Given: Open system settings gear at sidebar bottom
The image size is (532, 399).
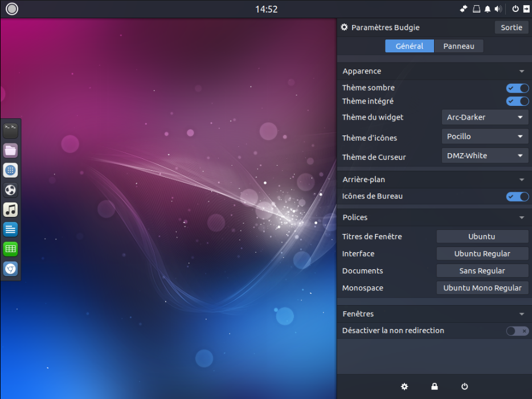Looking at the screenshot, I should click(x=404, y=386).
